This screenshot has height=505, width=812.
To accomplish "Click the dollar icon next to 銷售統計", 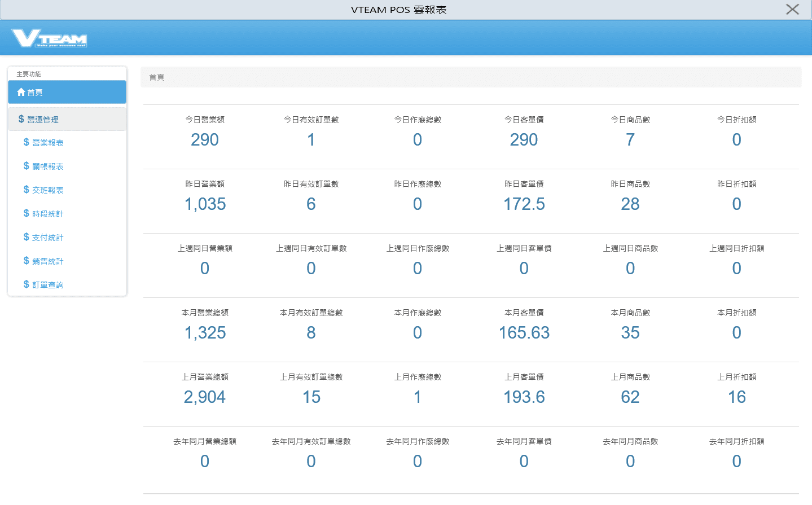I will [x=26, y=261].
